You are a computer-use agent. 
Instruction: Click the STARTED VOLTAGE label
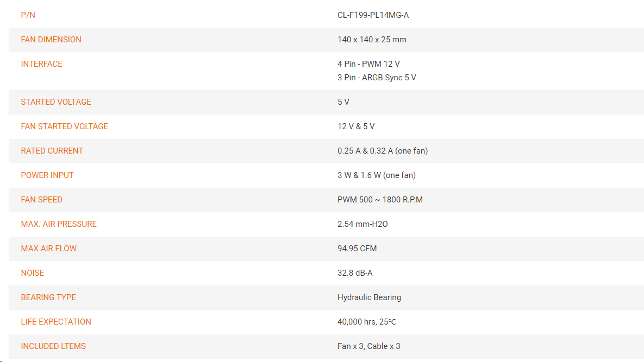(x=56, y=102)
